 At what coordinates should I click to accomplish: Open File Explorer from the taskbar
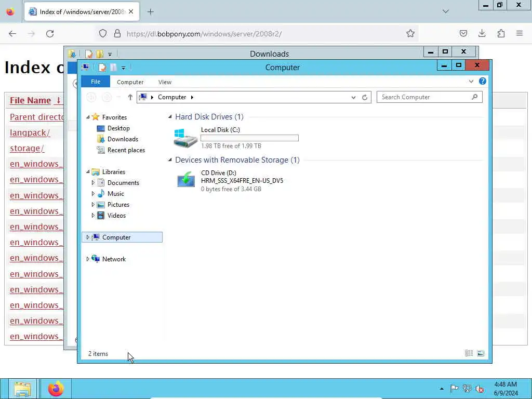[22, 389]
